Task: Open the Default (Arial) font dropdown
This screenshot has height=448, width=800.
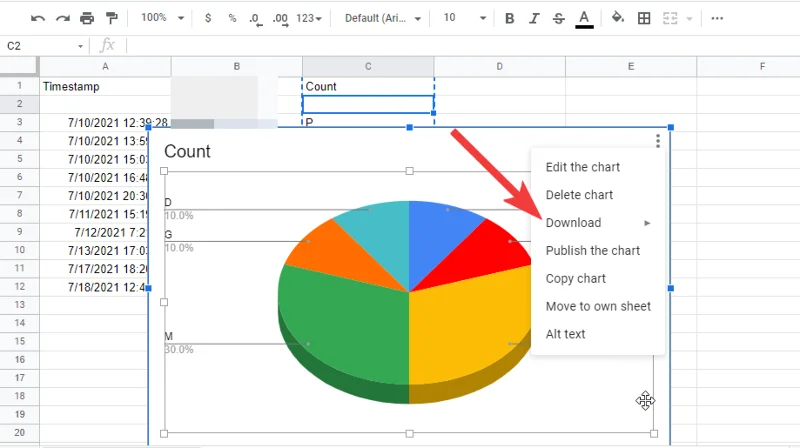Action: tap(383, 18)
